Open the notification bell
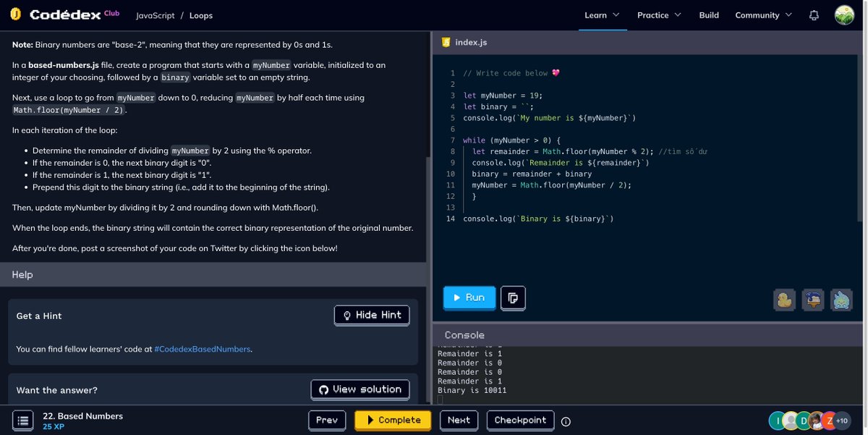This screenshot has height=435, width=868. pos(814,14)
